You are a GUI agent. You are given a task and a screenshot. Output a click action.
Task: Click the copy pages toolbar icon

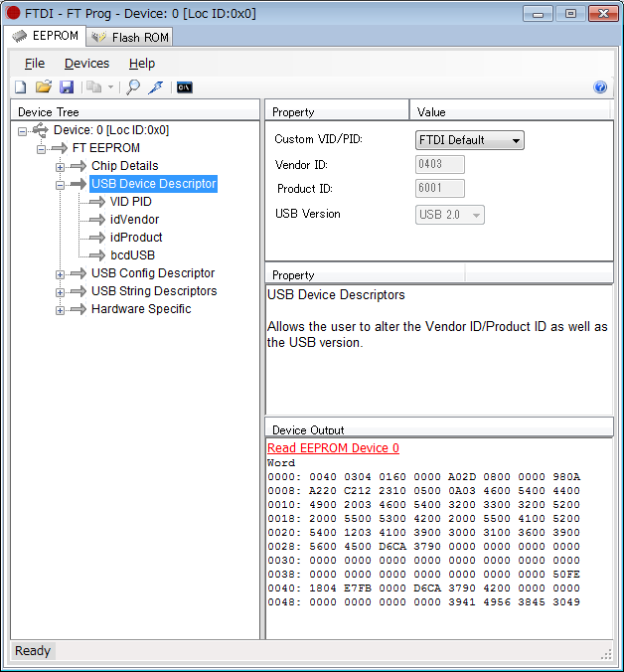[x=93, y=87]
